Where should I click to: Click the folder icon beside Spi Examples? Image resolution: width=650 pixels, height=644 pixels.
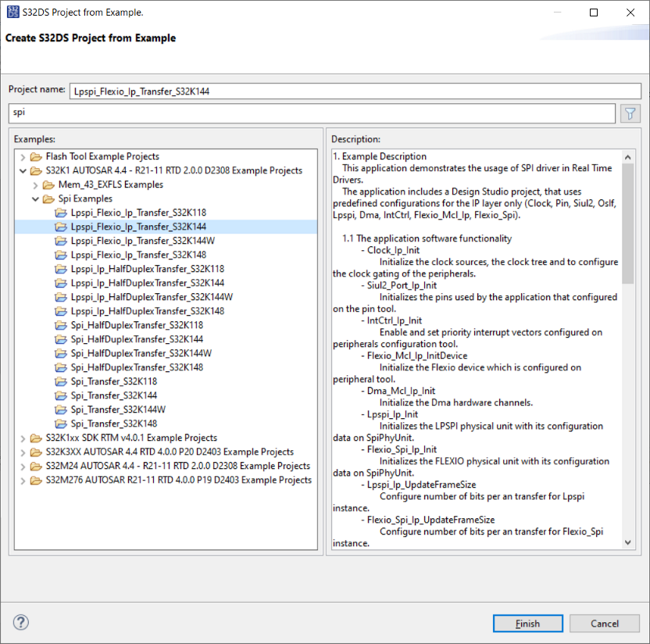[x=45, y=199]
